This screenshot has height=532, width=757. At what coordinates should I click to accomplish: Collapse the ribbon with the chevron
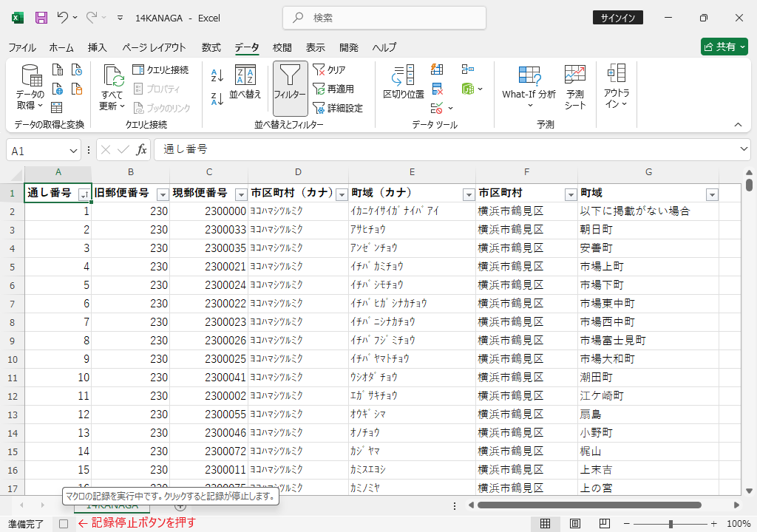click(x=739, y=125)
